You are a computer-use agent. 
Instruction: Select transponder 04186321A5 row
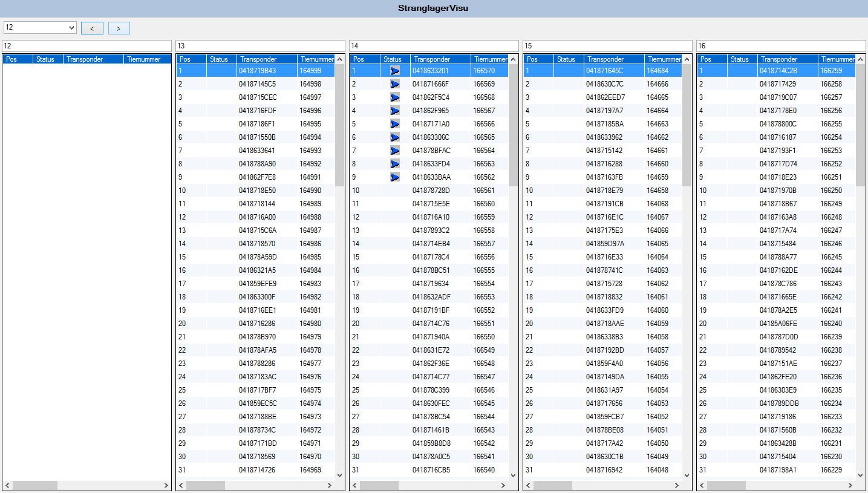(x=255, y=270)
